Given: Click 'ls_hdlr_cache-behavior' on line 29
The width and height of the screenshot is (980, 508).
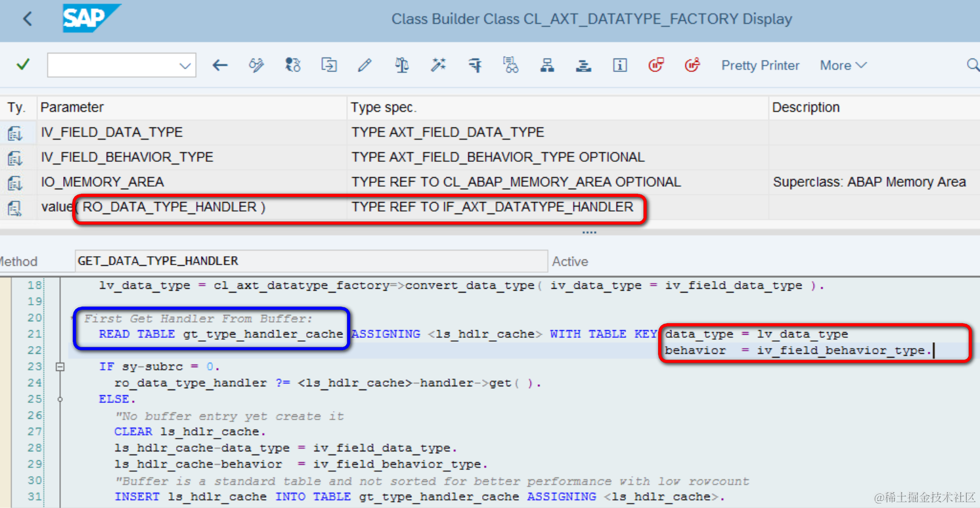Looking at the screenshot, I should pos(198,464).
